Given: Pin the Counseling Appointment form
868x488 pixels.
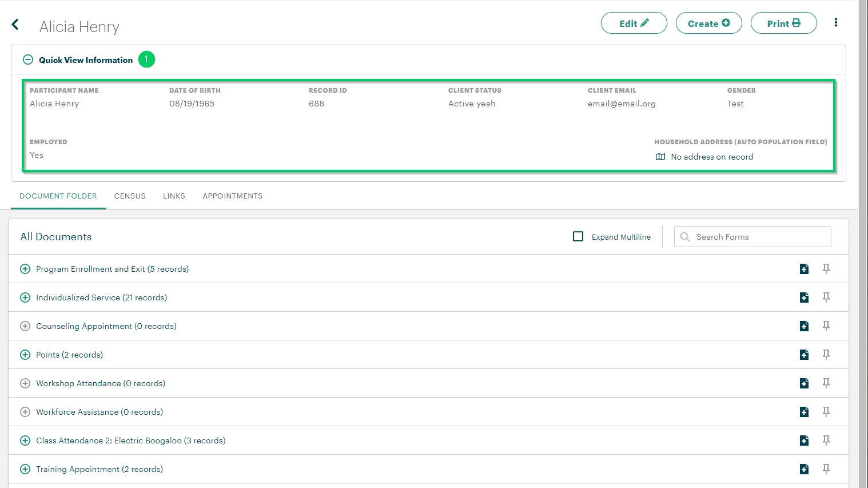Looking at the screenshot, I should 826,326.
